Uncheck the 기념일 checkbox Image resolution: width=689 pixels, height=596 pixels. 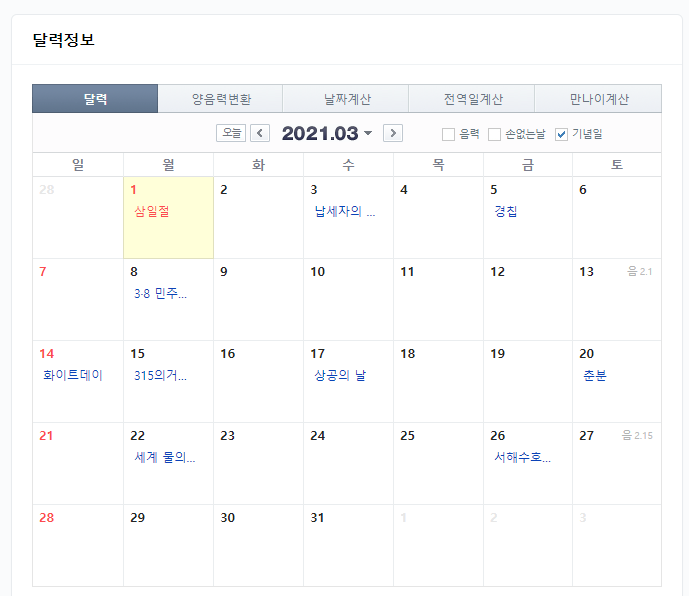(561, 134)
